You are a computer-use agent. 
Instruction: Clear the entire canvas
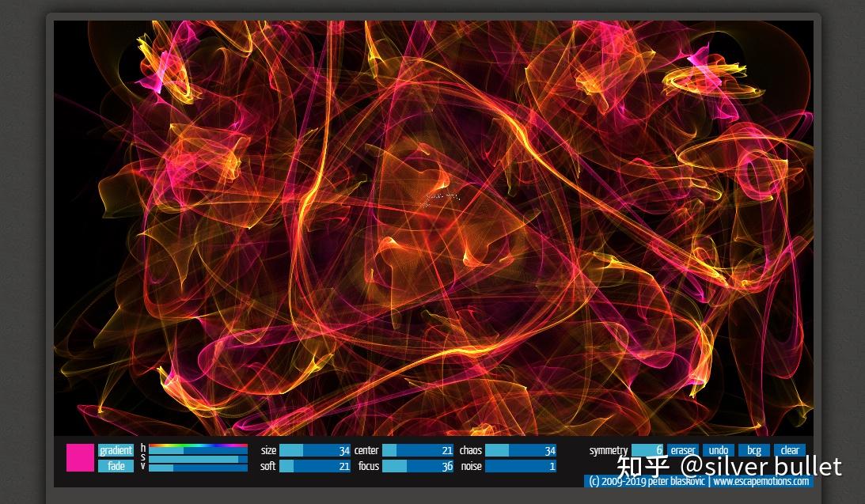click(789, 450)
